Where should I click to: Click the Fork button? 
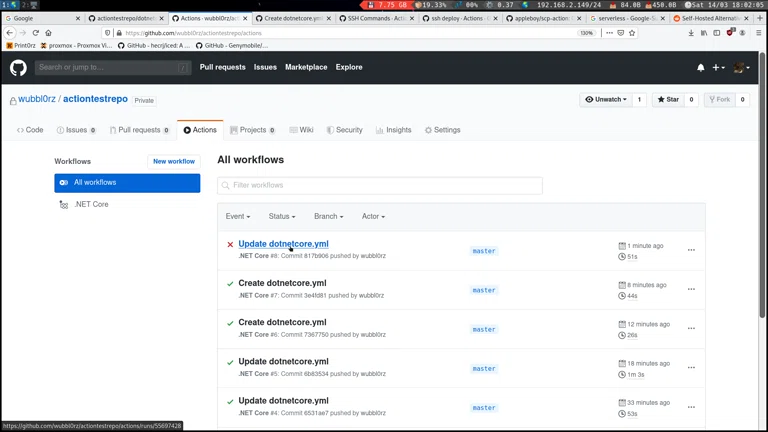point(720,99)
